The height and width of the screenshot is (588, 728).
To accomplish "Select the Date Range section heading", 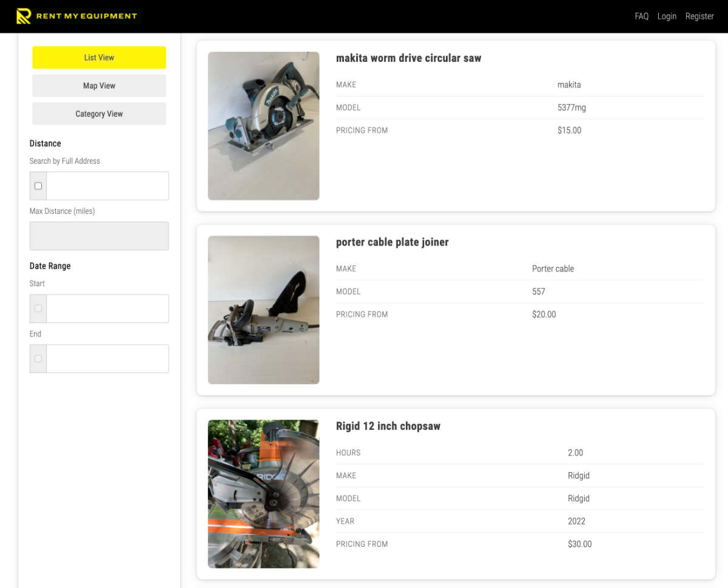I will point(50,266).
